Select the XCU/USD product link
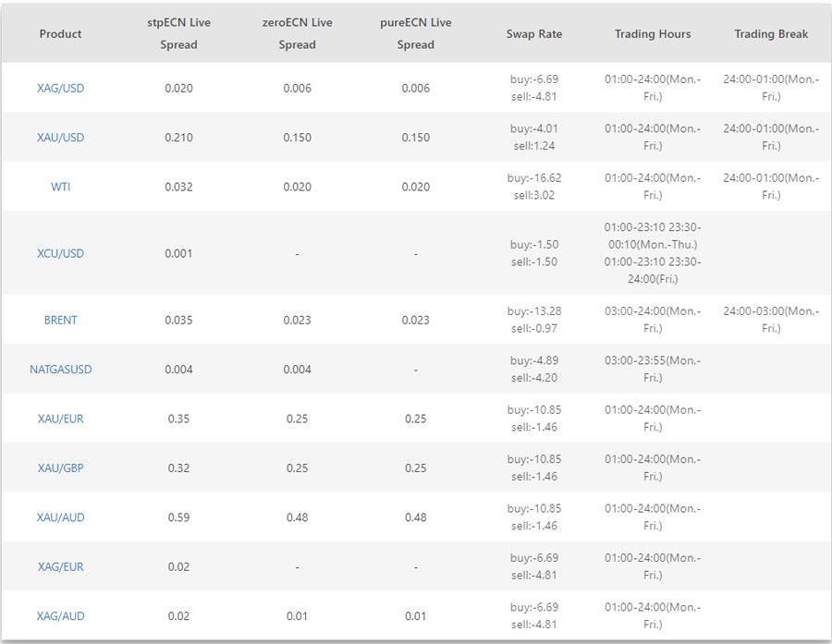 (60, 253)
